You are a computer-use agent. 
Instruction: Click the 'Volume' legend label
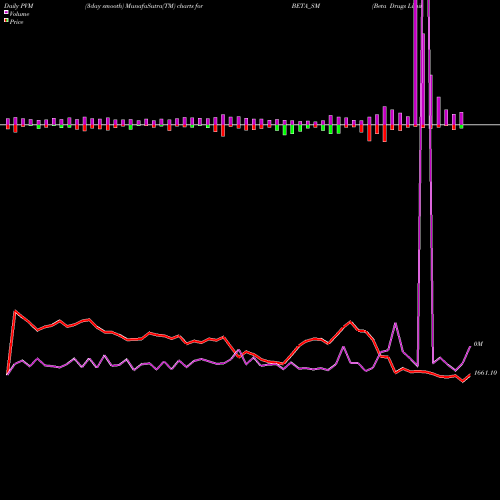pos(19,14)
